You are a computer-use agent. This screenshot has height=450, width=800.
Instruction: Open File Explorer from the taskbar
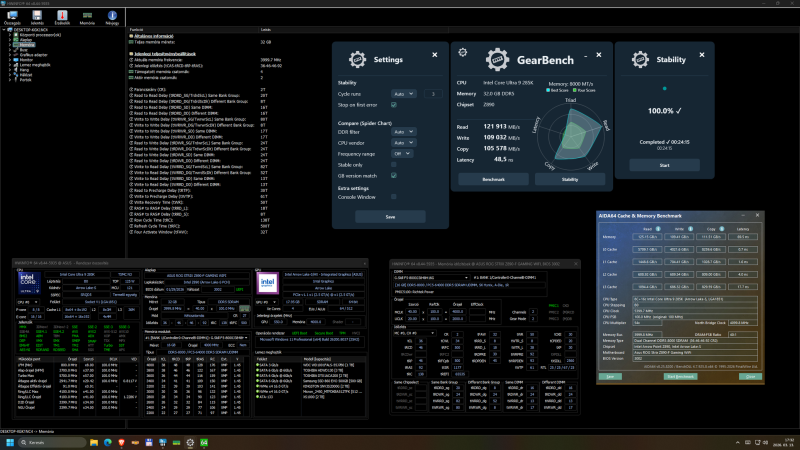click(94, 442)
